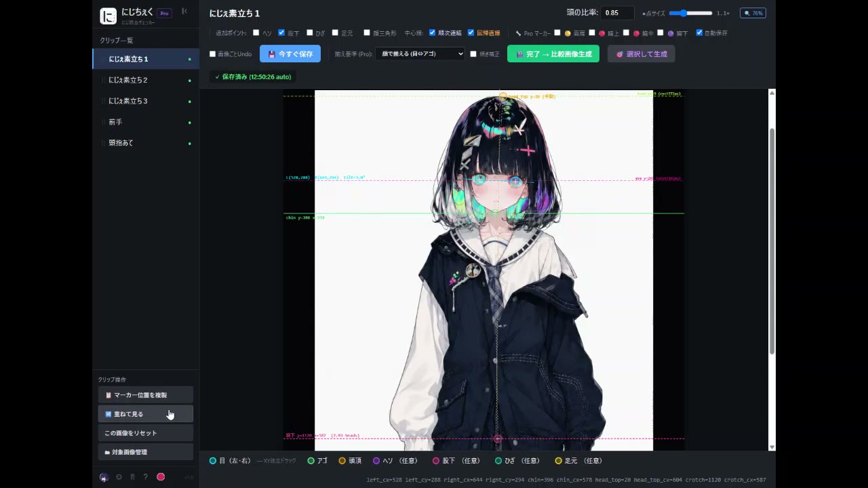
Task: Open help with the question mark icon
Action: [145, 477]
